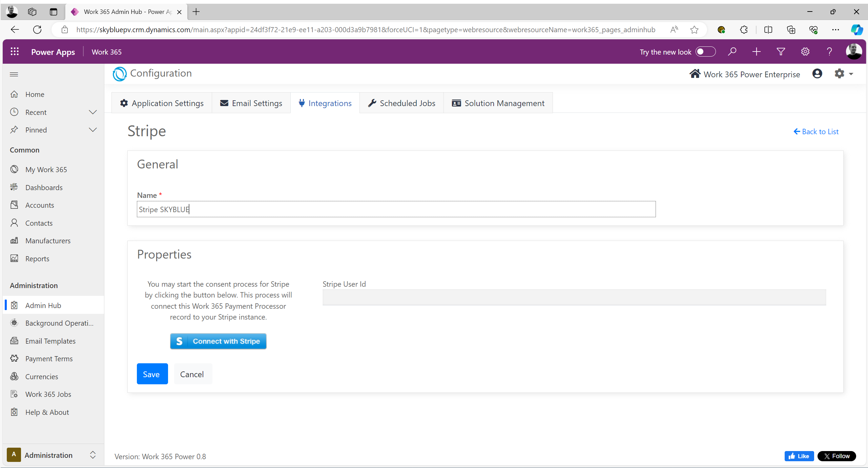The width and height of the screenshot is (868, 468).
Task: Open the Power Apps app launcher waffle
Action: point(15,52)
